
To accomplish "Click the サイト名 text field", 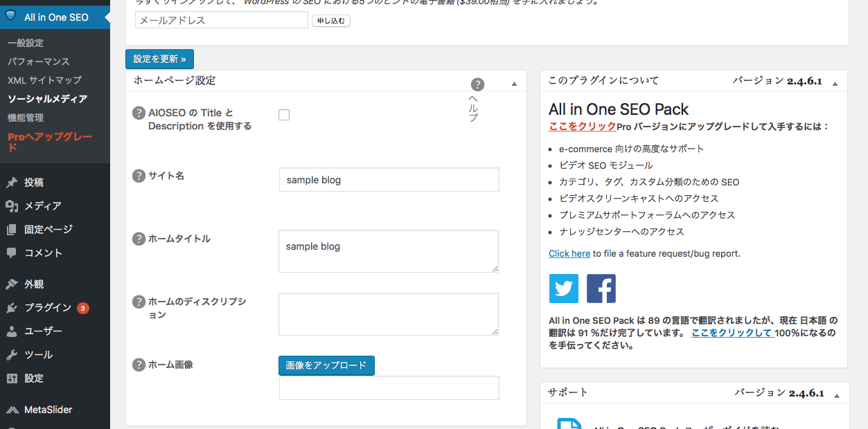I will pos(389,180).
